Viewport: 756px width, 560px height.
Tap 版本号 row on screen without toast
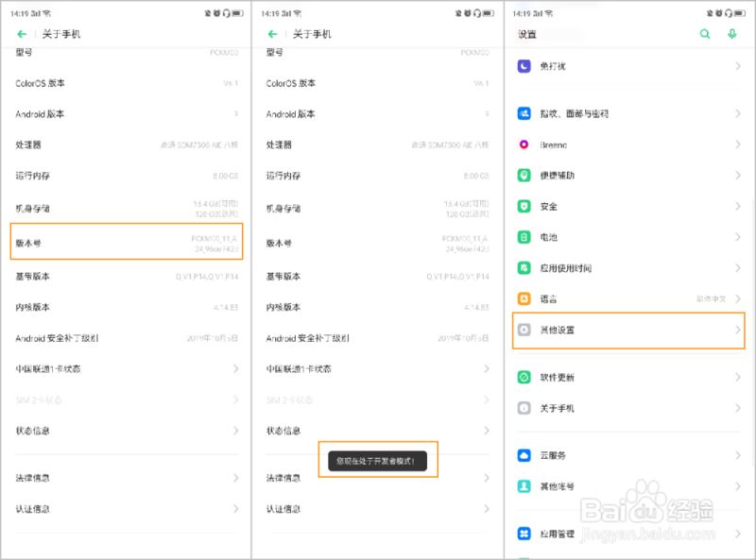127,242
